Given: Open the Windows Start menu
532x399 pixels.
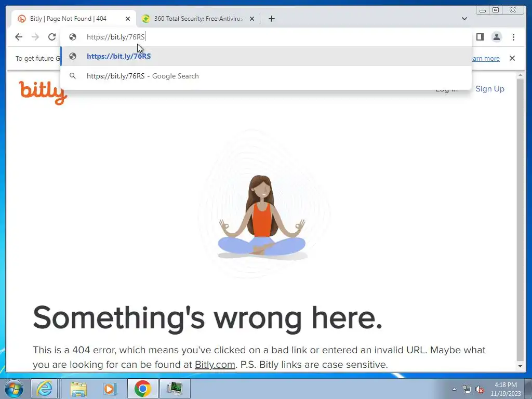Looking at the screenshot, I should click(x=14, y=389).
